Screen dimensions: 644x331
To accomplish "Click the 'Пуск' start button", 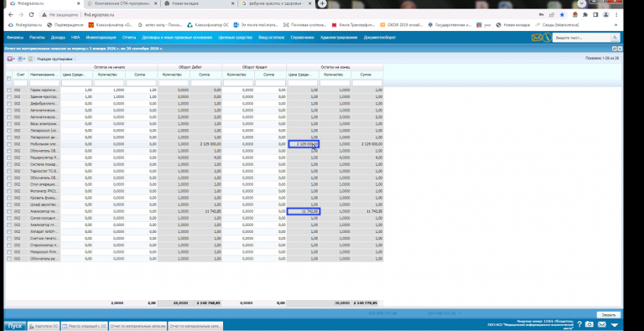I will click(15, 326).
